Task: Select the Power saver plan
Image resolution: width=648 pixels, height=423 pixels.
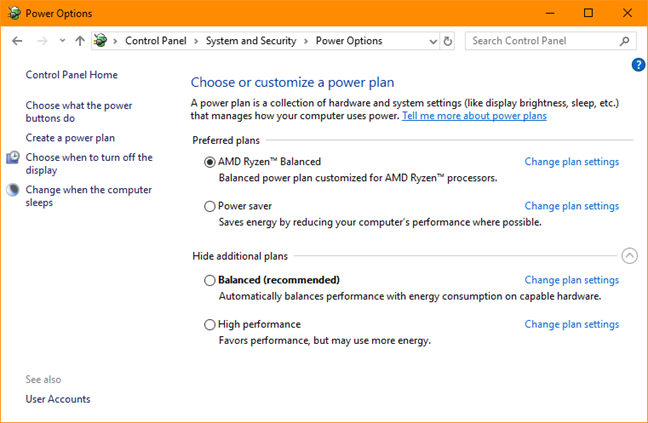Action: 210,206
